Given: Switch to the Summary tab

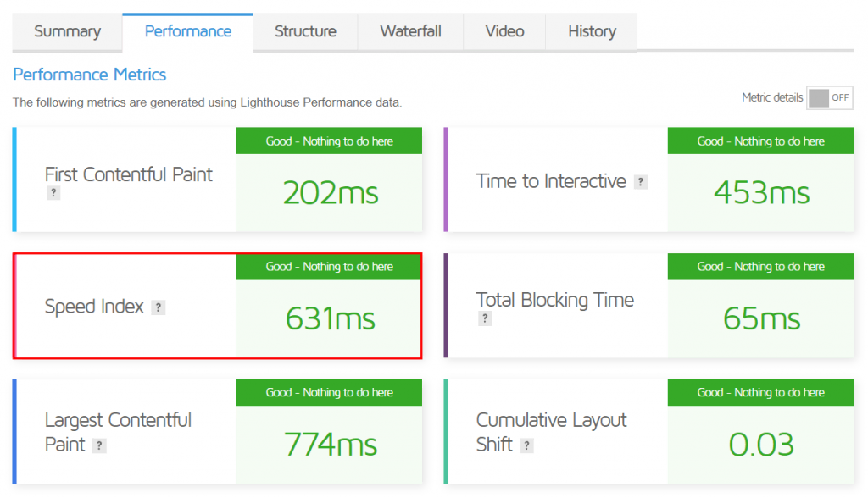Looking at the screenshot, I should (67, 31).
